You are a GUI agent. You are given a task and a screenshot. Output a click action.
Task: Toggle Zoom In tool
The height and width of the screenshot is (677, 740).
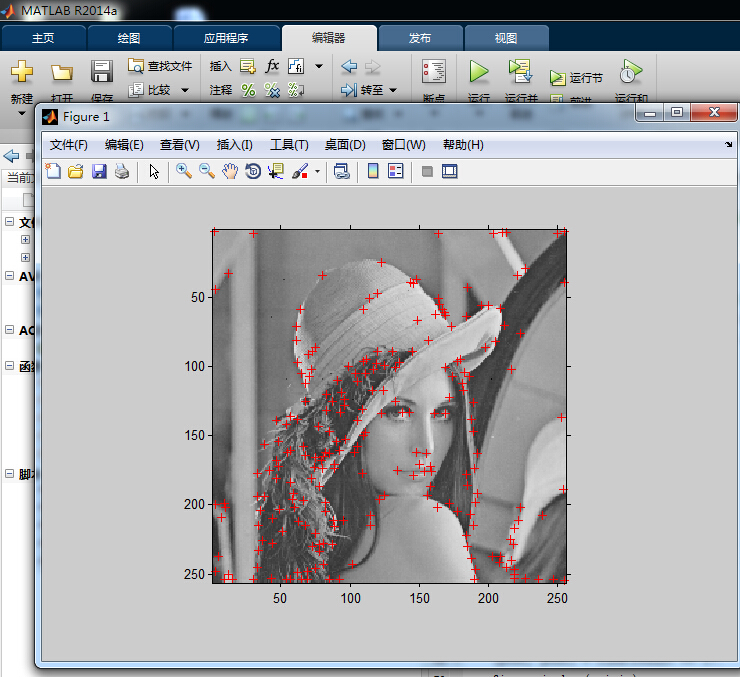coord(184,171)
